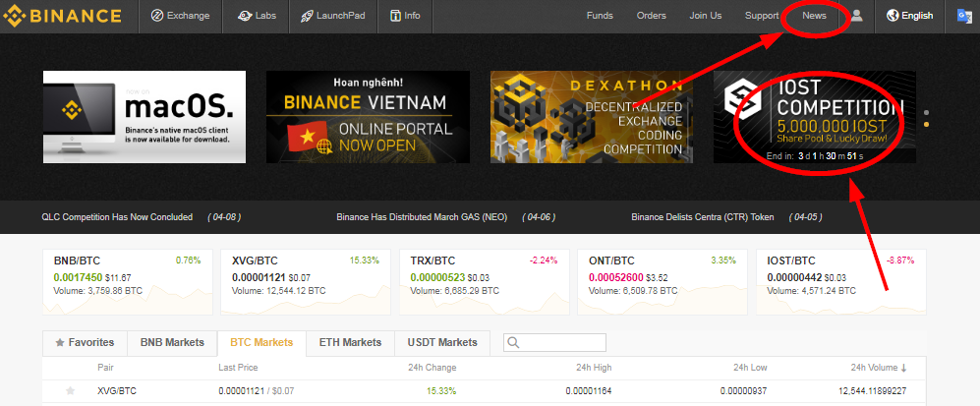Click the Labs icon in navbar
Viewport: 980px width, 406px height.
point(245,16)
